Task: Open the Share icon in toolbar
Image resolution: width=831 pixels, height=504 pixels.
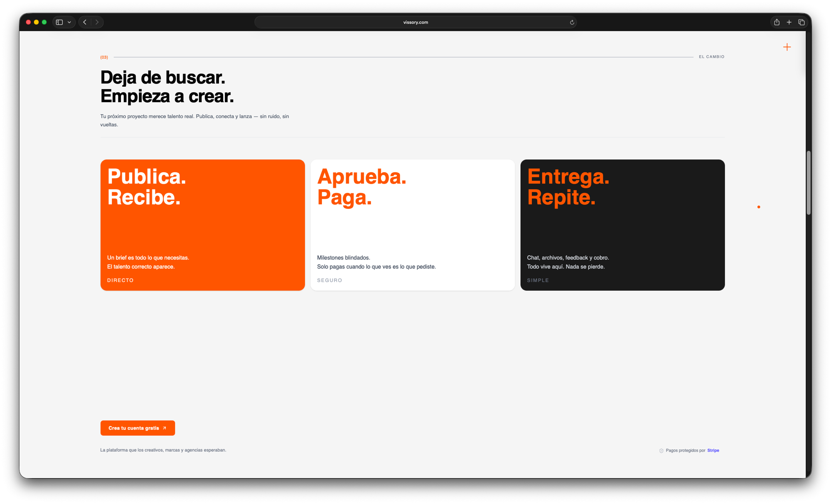Action: click(x=777, y=22)
